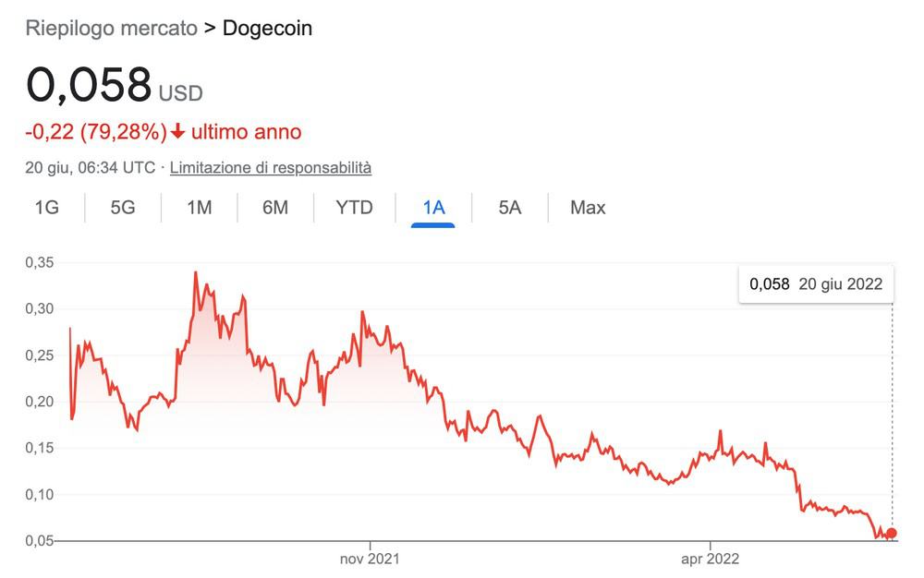Open Limitazione di responsabilità link
This screenshot has height=578, width=924.
[271, 168]
